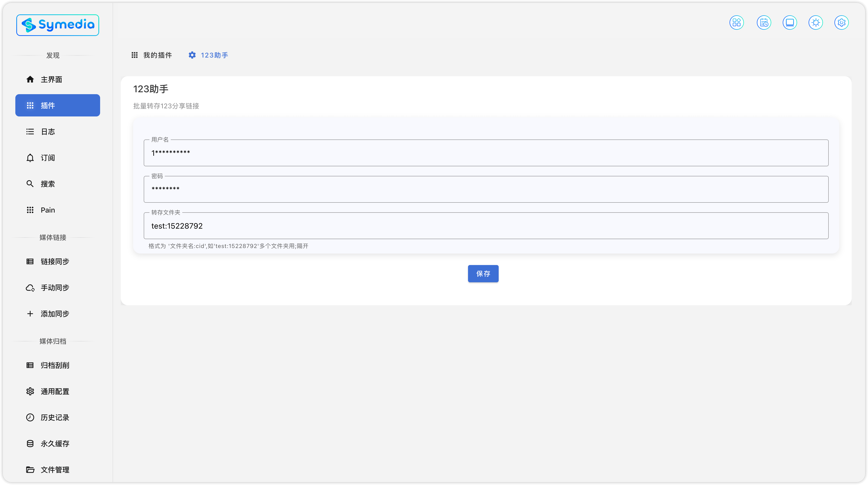Click the Symedia logo

(58, 25)
